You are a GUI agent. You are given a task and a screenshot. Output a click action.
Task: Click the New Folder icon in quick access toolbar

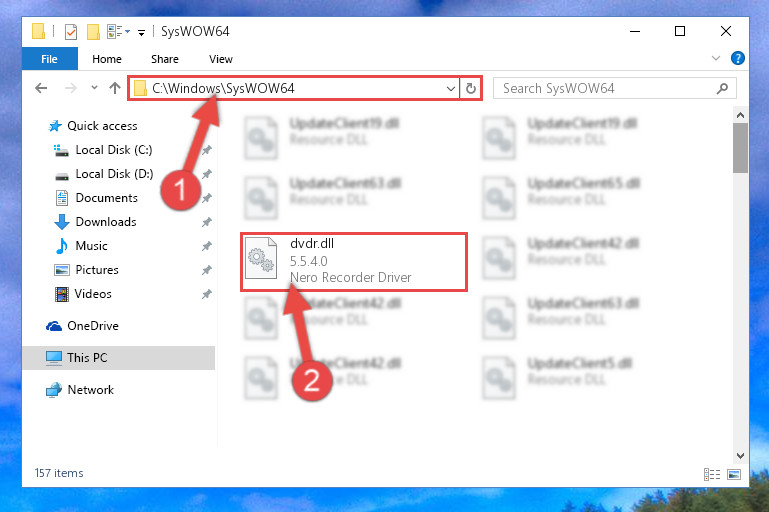[x=93, y=32]
